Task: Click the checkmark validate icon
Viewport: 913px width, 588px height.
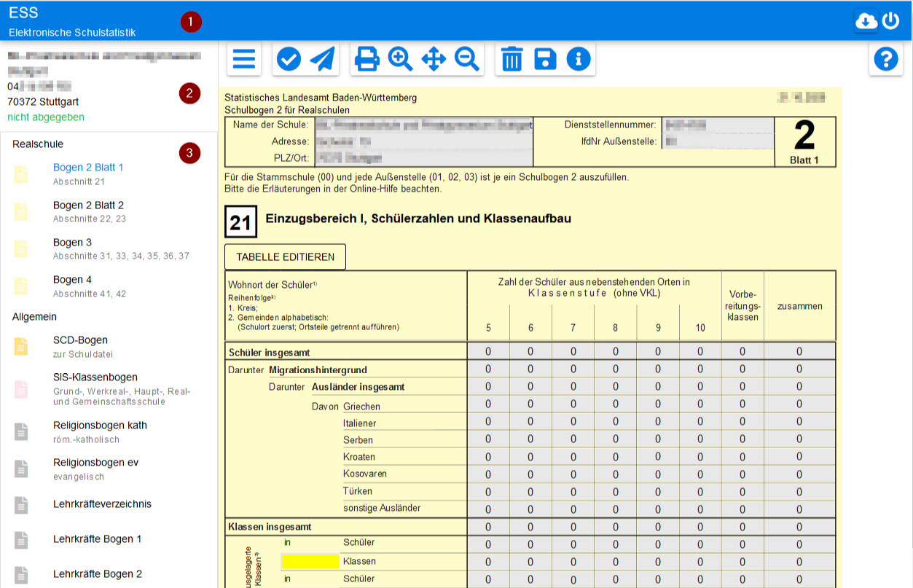Action: (x=289, y=59)
